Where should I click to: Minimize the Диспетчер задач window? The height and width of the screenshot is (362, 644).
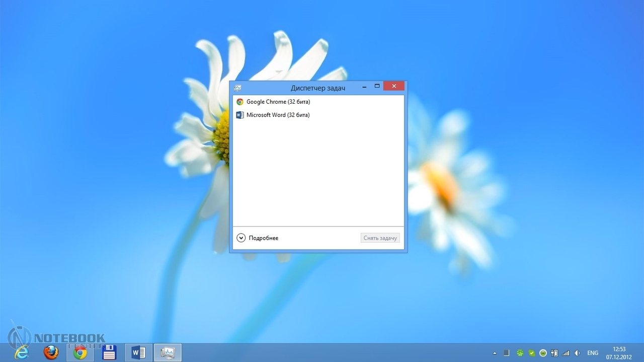pyautogui.click(x=364, y=87)
